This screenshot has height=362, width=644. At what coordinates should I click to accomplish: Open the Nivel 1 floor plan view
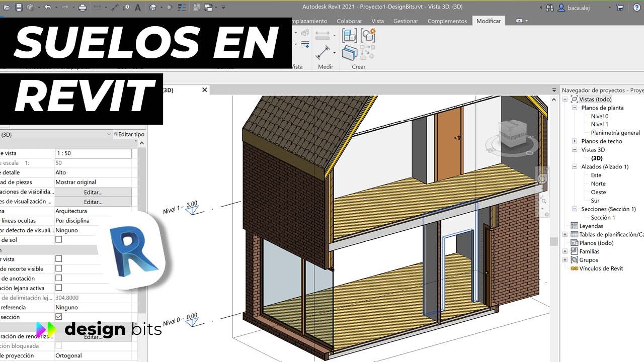599,124
